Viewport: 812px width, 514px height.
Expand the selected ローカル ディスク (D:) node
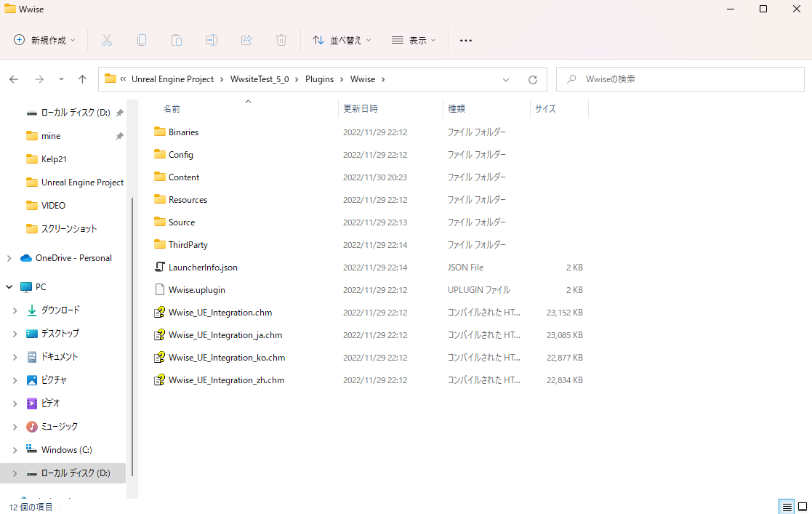point(15,473)
